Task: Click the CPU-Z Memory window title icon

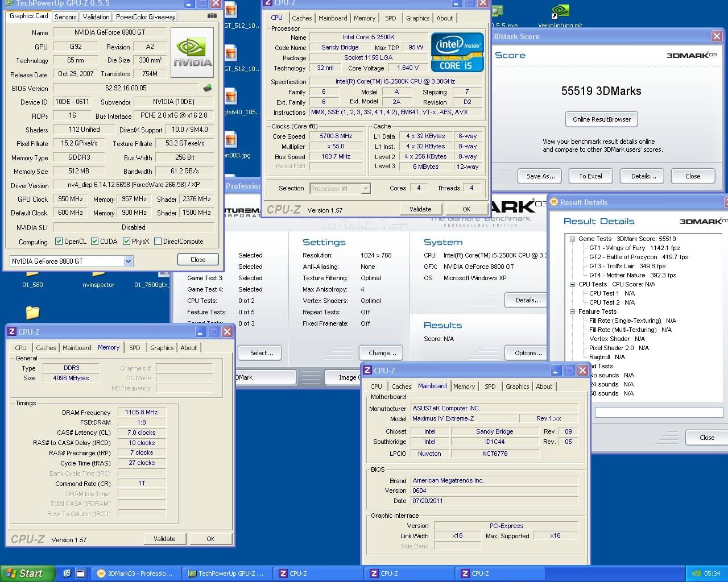Action: (12, 332)
